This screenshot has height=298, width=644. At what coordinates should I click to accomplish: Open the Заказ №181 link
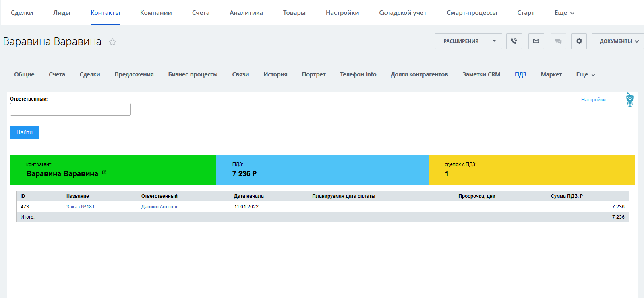[81, 207]
